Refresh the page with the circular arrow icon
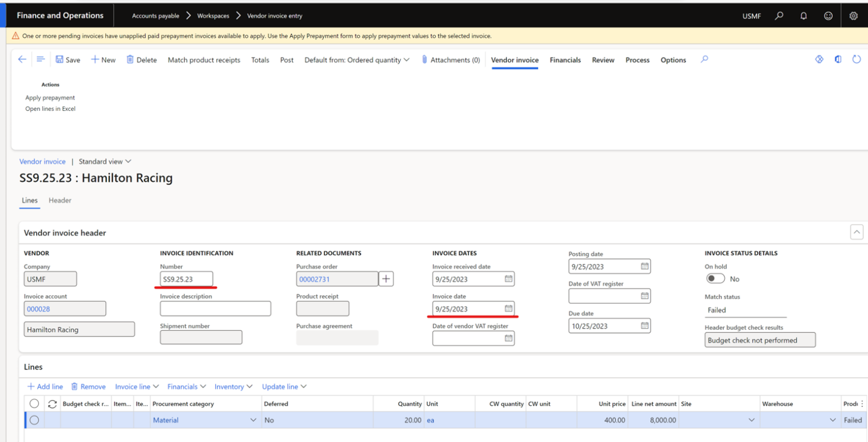 [x=856, y=59]
